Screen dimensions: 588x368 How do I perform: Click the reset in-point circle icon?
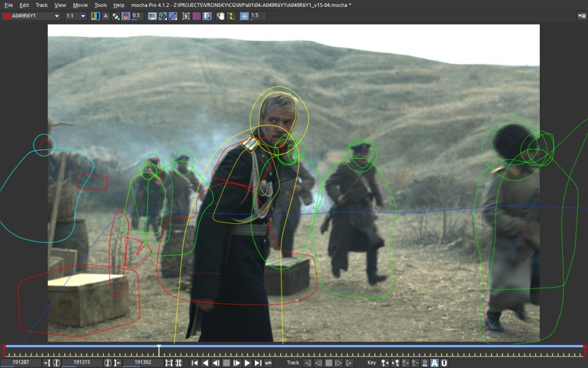(x=56, y=363)
